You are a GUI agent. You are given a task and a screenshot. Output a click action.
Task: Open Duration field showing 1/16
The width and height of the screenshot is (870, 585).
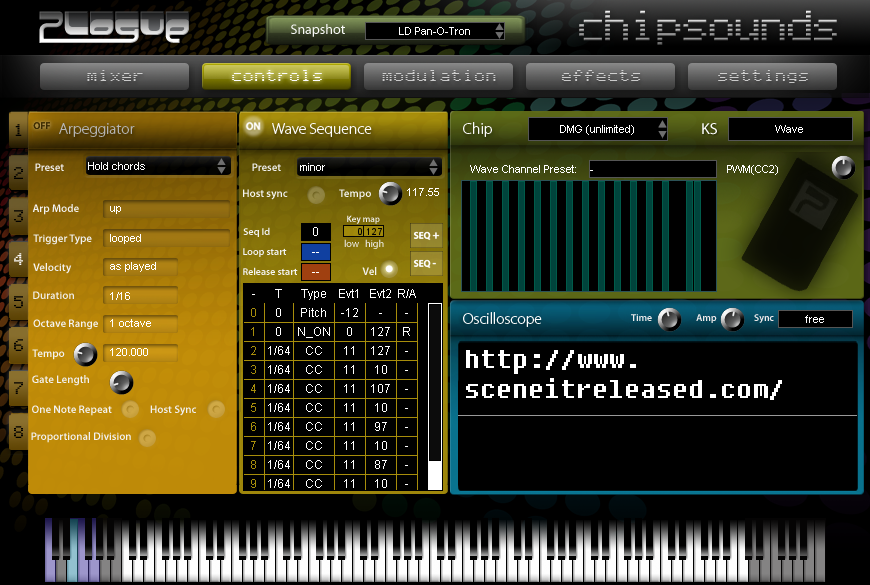pos(140,296)
